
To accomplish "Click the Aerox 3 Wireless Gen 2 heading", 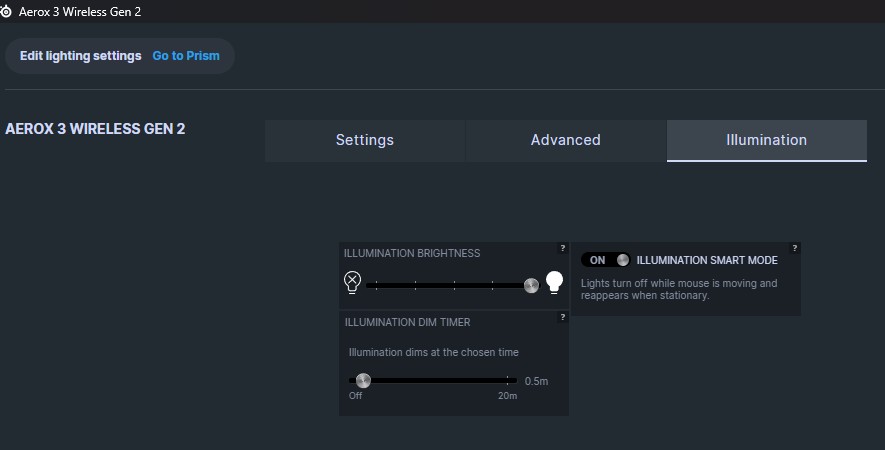I will tap(95, 129).
